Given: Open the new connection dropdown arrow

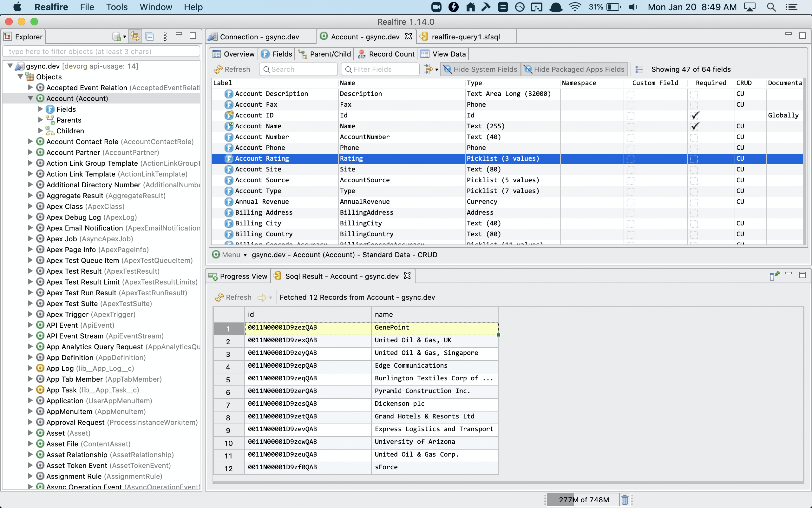Looking at the screenshot, I should [124, 37].
